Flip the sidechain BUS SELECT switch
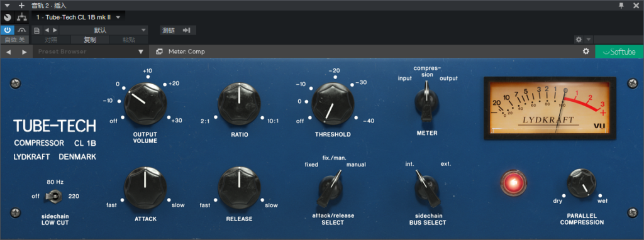 pyautogui.click(x=427, y=188)
